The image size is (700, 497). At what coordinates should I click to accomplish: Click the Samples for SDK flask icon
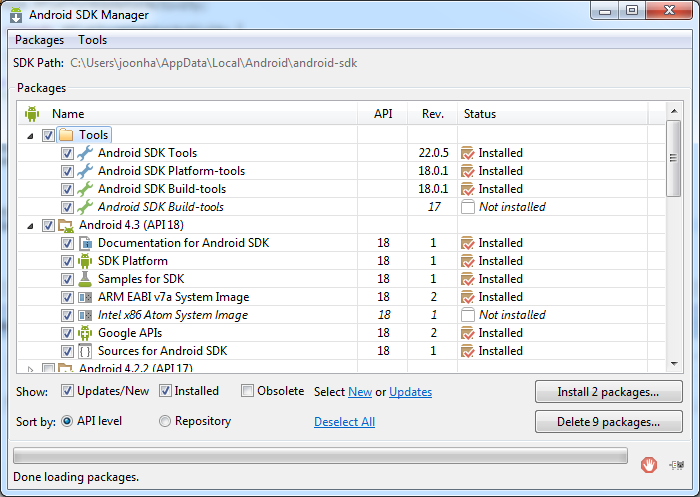coord(85,279)
